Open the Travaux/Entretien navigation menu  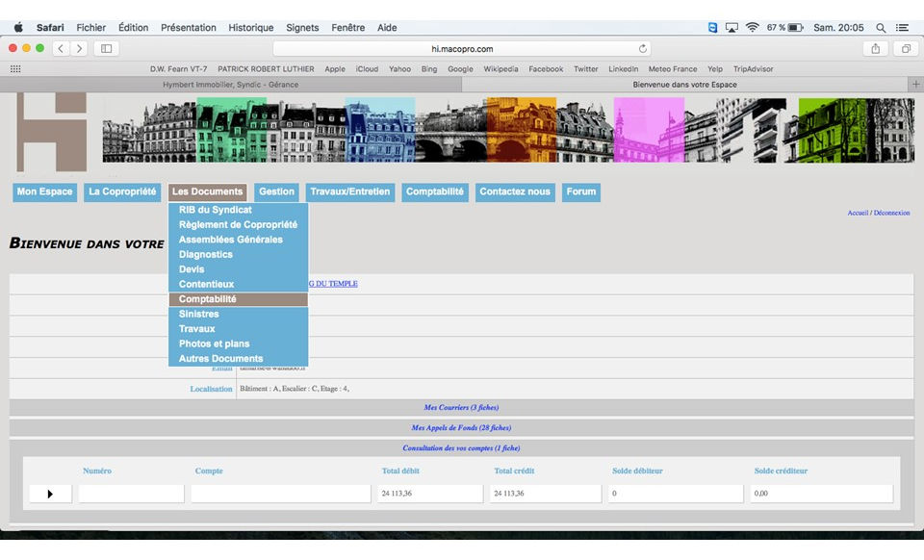350,192
